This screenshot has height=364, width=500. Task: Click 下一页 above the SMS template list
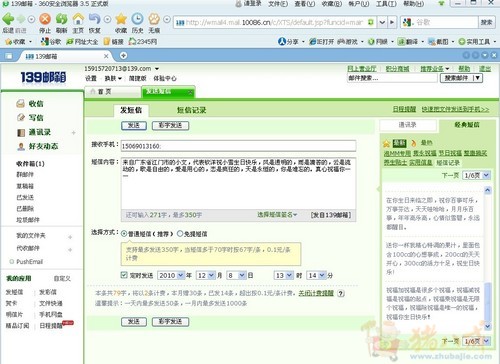coord(450,175)
